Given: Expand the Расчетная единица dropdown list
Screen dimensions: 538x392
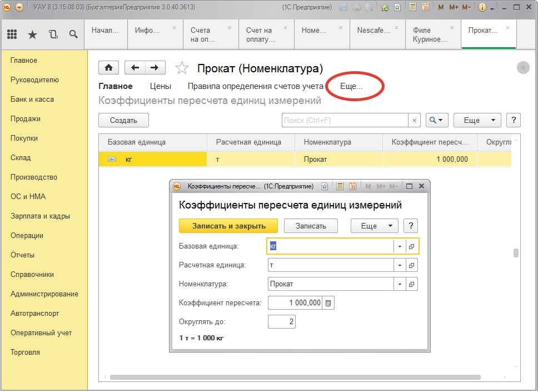Looking at the screenshot, I should [400, 266].
